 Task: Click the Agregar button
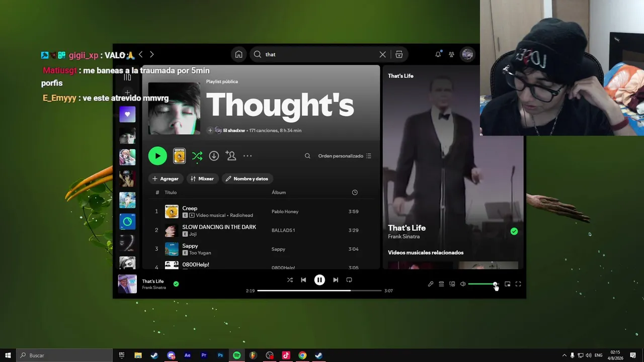tap(166, 178)
